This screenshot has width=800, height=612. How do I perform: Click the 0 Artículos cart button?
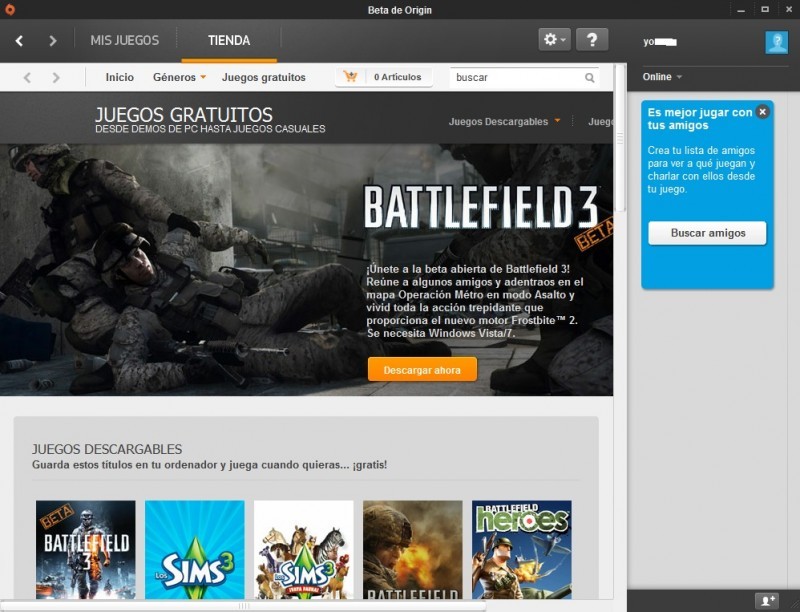point(384,77)
